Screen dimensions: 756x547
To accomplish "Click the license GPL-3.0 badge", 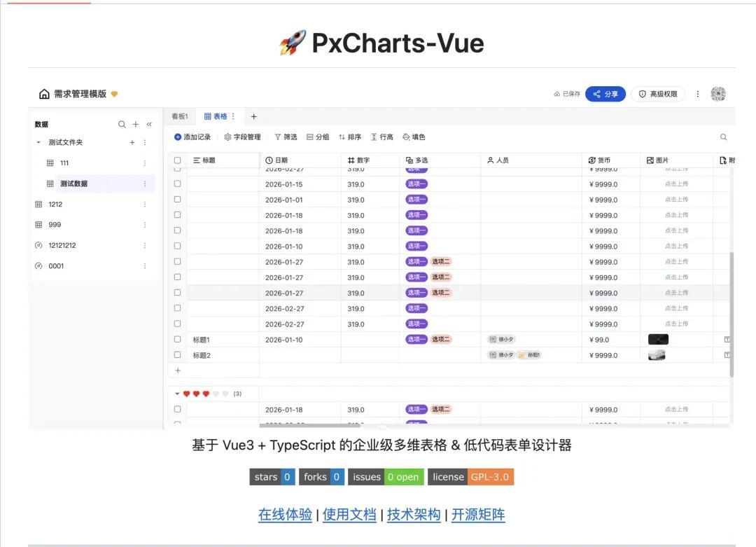I will click(470, 476).
